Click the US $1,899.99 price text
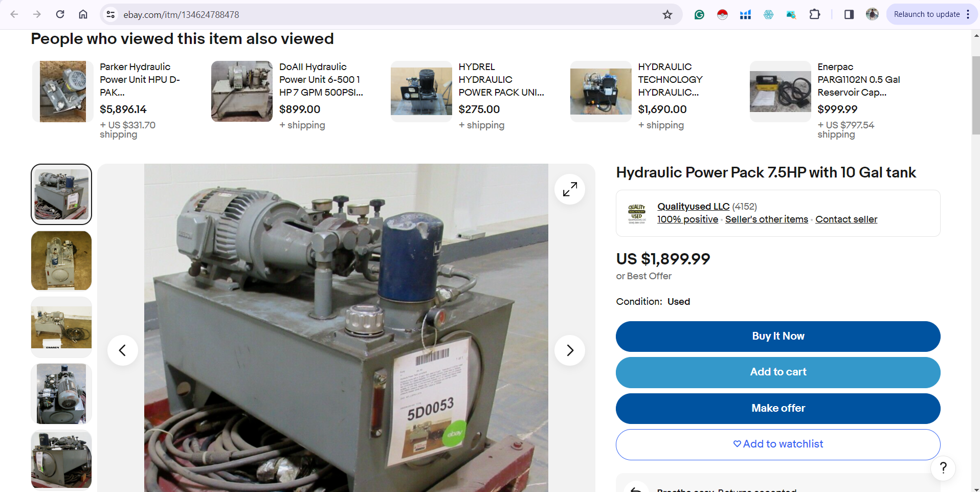Image resolution: width=980 pixels, height=492 pixels. (663, 259)
